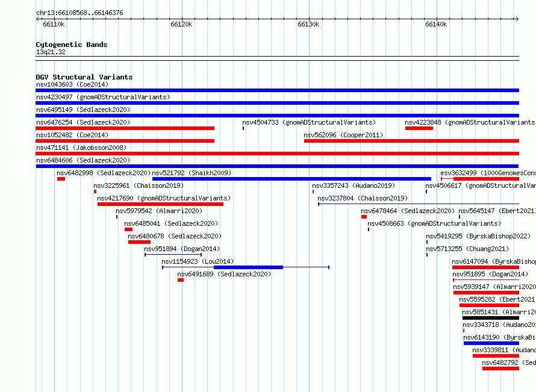Open nsv471141 (Jakobsson2008) label
This screenshot has height=392, width=536.
(81, 148)
